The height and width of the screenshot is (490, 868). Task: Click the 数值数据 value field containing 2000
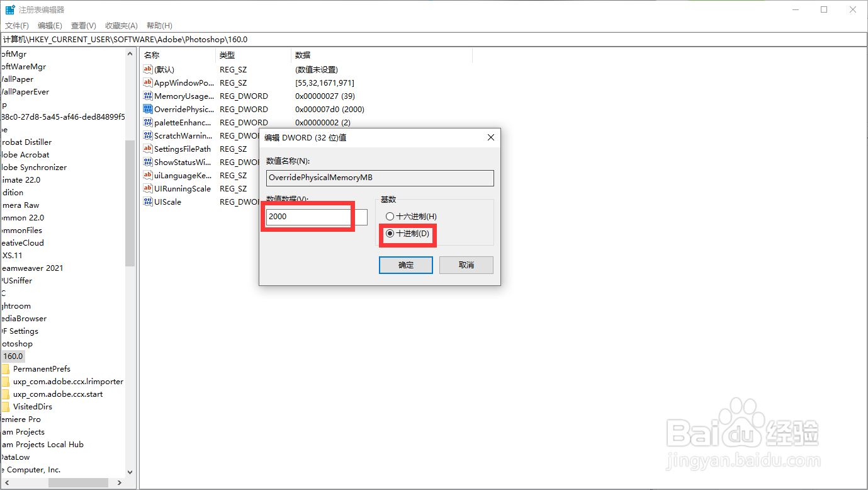(317, 217)
